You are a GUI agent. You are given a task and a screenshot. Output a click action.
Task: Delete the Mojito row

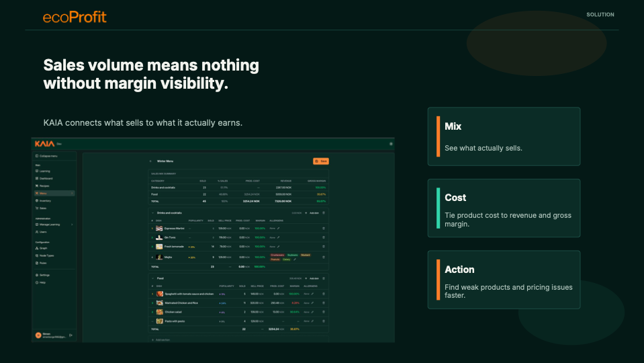coord(324,257)
